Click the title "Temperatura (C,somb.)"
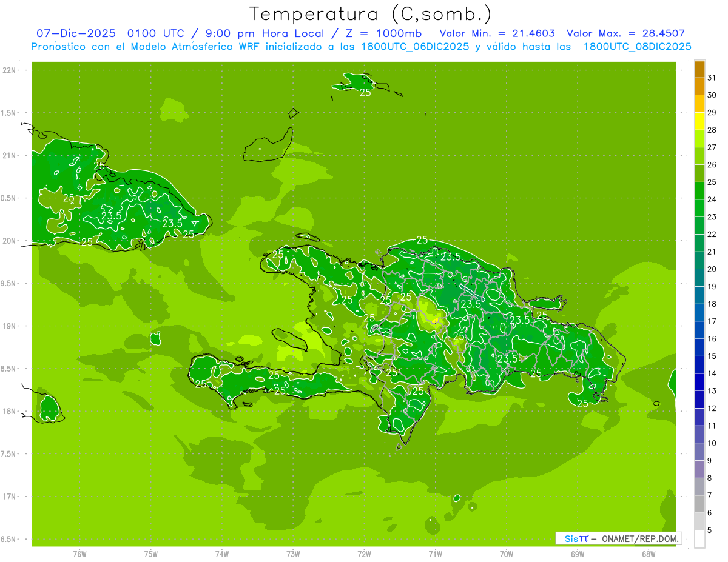Image resolution: width=728 pixels, height=562 pixels. point(371,14)
